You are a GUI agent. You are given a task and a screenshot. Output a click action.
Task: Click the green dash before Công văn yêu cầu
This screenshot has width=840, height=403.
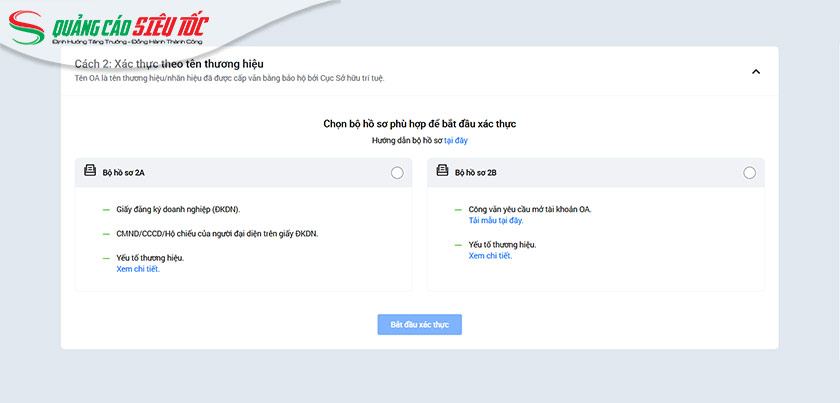458,210
